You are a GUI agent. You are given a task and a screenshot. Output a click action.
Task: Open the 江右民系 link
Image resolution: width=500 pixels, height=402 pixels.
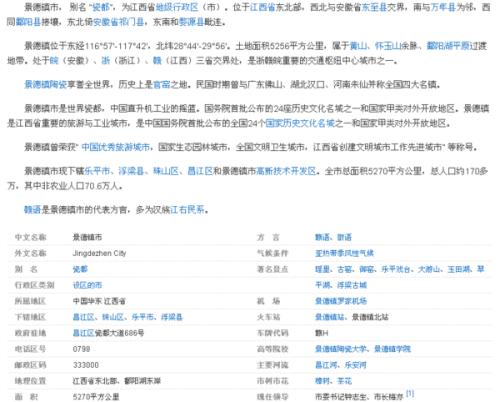(187, 210)
